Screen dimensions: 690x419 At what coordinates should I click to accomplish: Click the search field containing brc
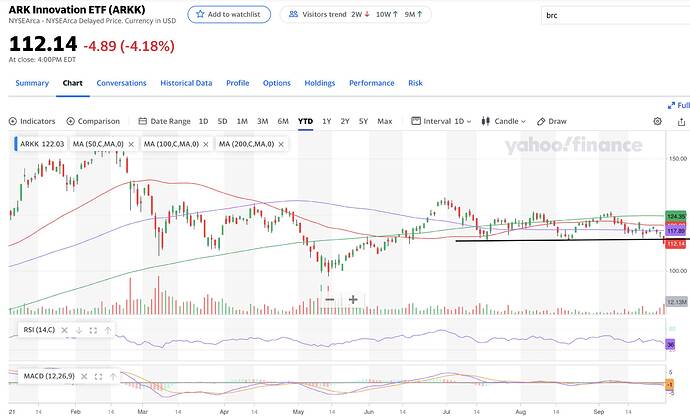[615, 15]
